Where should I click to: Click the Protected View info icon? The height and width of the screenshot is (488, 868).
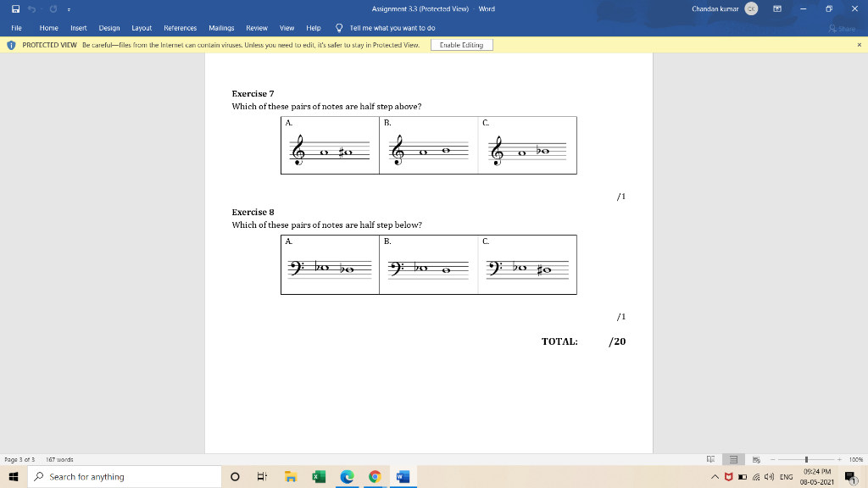pyautogui.click(x=11, y=45)
